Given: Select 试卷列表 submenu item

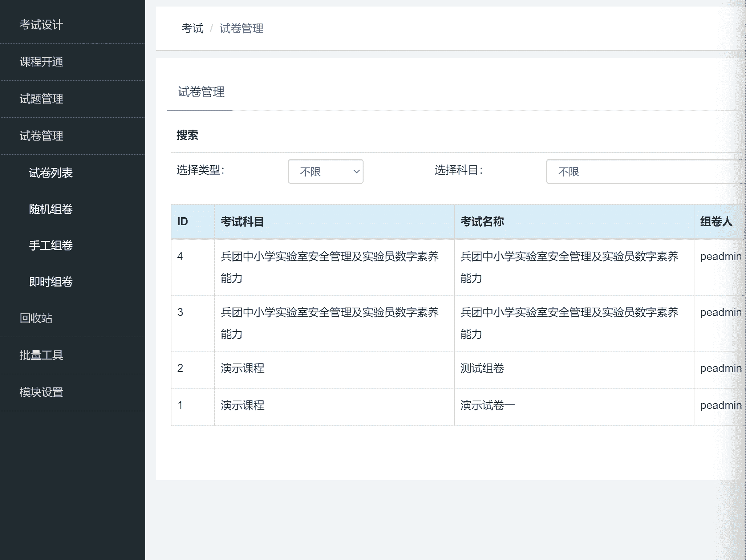Looking at the screenshot, I should tap(51, 173).
